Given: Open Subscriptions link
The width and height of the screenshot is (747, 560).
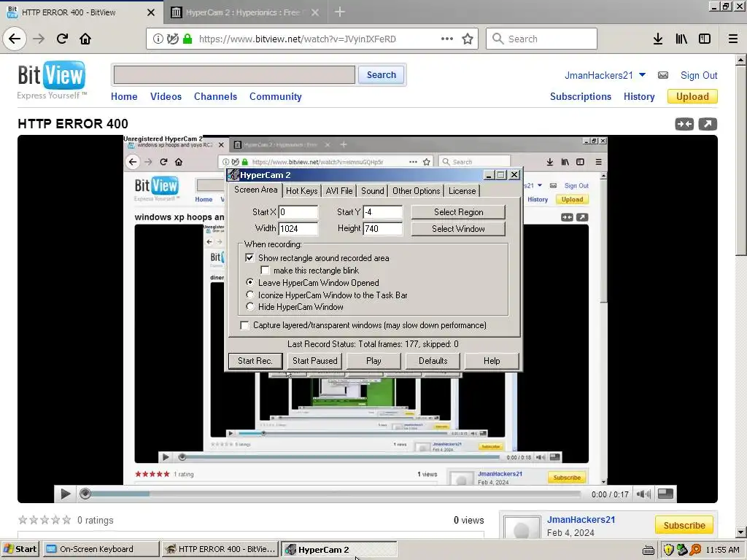Looking at the screenshot, I should coord(580,97).
